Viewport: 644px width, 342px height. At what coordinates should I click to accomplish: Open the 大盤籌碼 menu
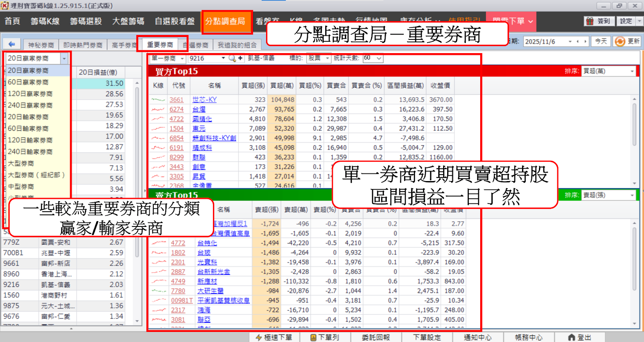(x=128, y=21)
